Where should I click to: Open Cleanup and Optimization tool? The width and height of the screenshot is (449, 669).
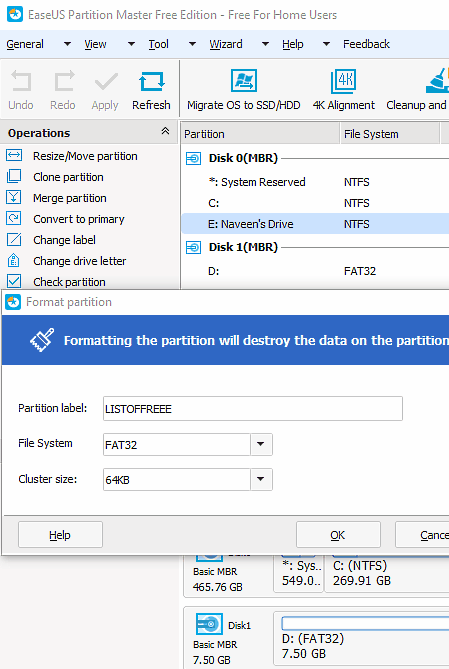tap(417, 90)
